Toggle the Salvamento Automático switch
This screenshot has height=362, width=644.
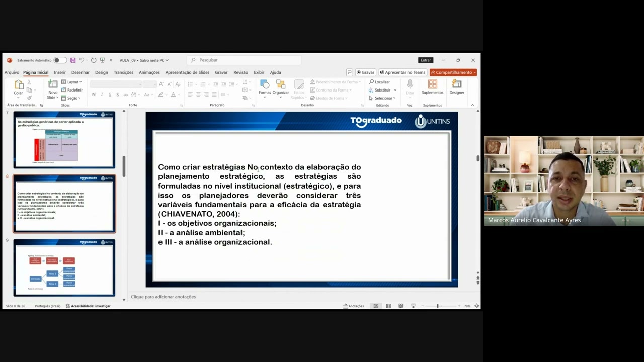pyautogui.click(x=59, y=60)
